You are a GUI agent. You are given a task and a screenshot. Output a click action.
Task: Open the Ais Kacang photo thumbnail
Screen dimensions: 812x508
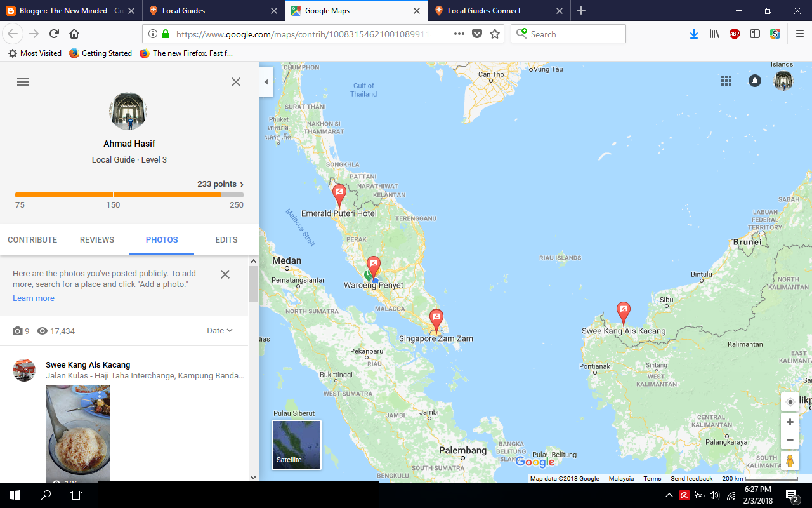pos(78,433)
